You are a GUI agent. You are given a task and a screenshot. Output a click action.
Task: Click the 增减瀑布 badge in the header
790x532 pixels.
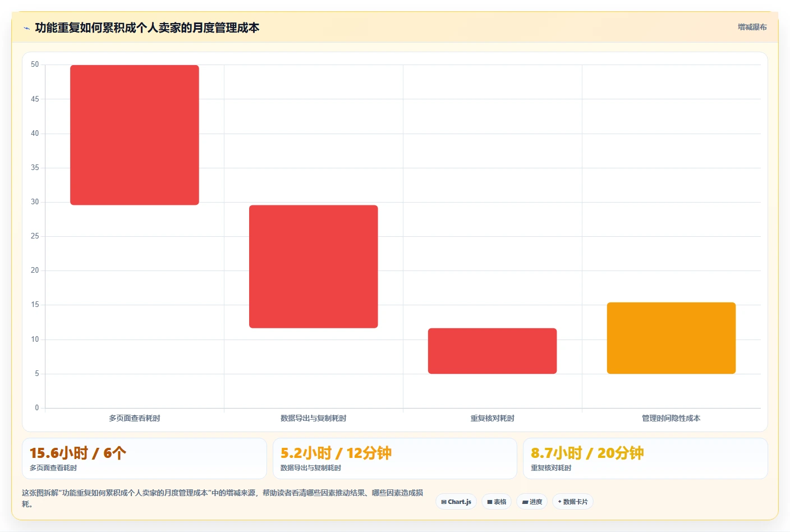[752, 27]
